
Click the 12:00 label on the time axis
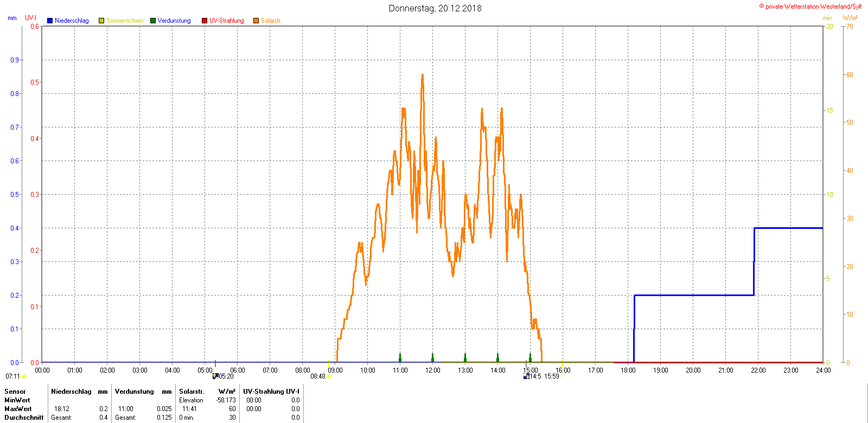(x=433, y=370)
